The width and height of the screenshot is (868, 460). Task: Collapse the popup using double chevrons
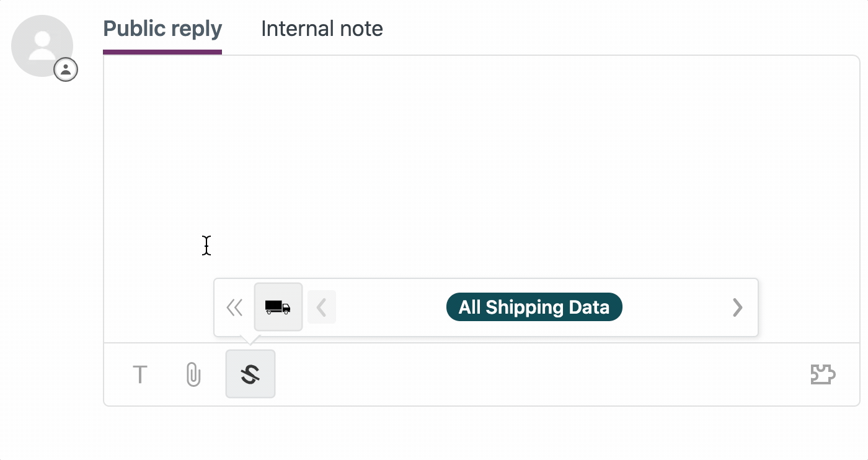coord(234,307)
